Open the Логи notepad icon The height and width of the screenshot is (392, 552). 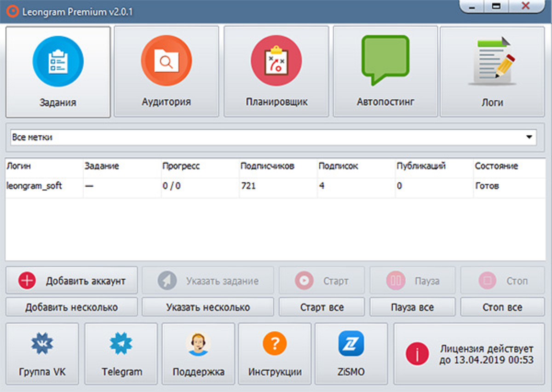(492, 61)
